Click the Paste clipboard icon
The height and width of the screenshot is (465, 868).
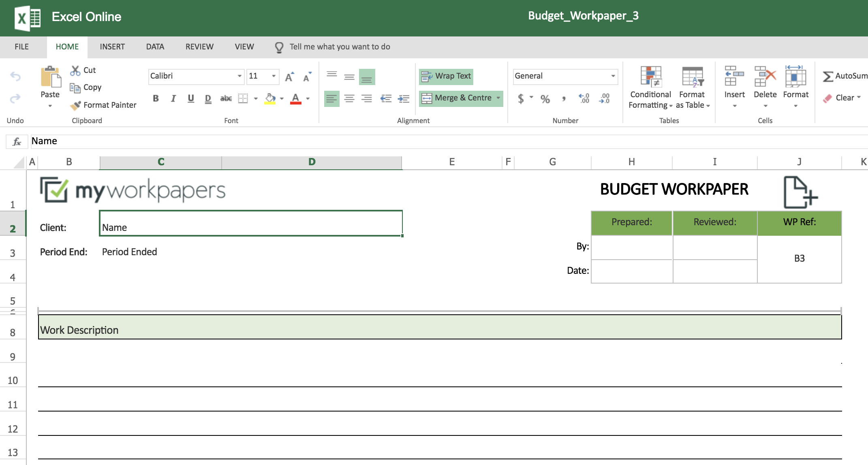click(51, 77)
